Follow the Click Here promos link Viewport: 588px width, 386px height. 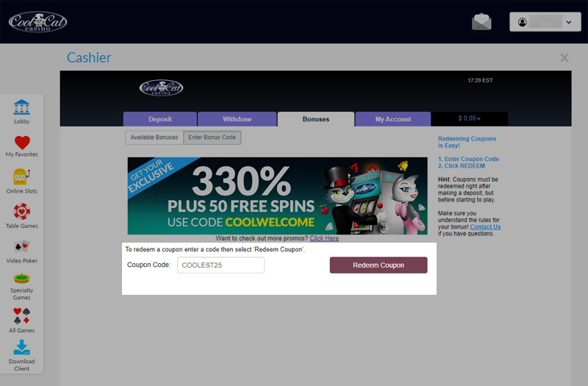(x=324, y=238)
